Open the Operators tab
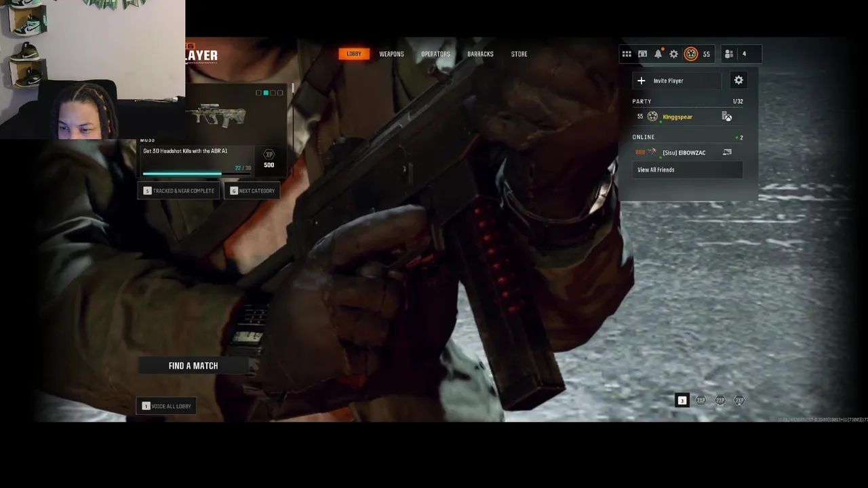868x488 pixels. point(435,54)
